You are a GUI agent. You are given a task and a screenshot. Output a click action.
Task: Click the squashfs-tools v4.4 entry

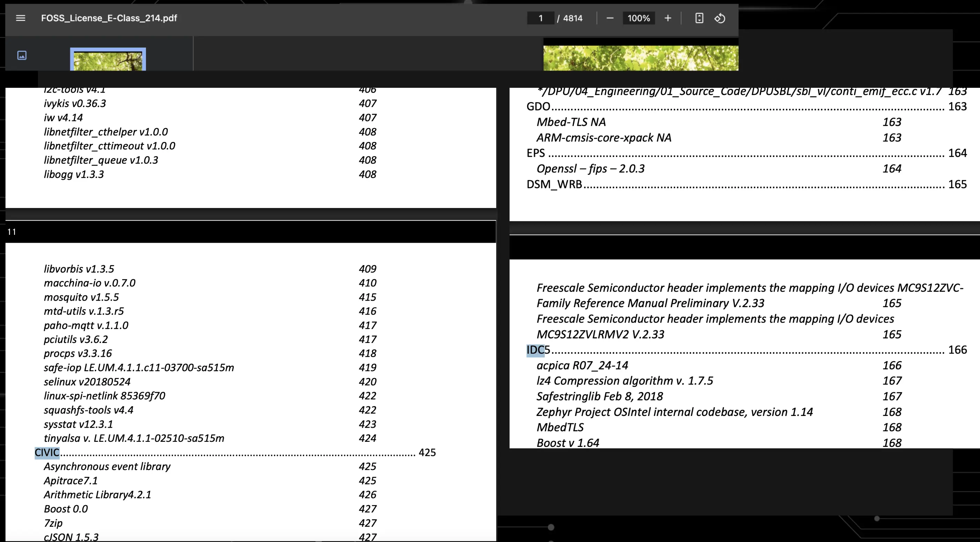pos(88,410)
